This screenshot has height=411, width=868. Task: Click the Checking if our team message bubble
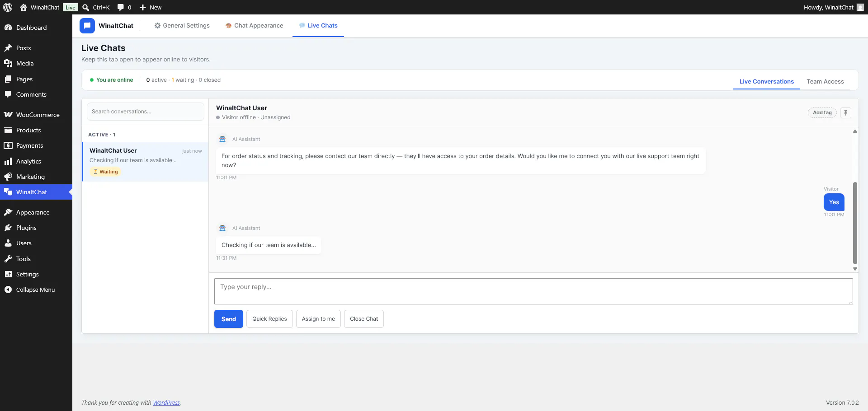point(269,245)
